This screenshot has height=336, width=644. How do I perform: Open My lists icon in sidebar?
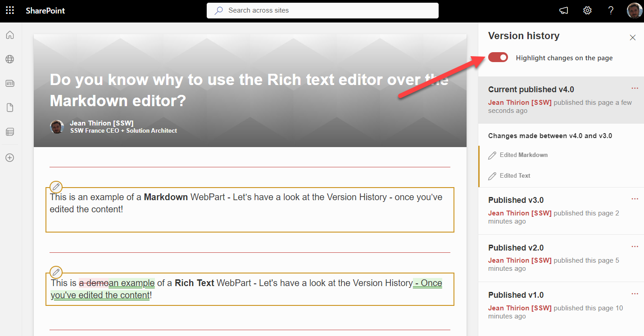[10, 132]
